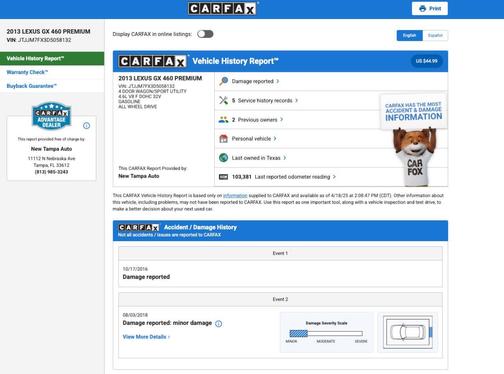Open View More Details link
The height and width of the screenshot is (374, 504).
pyautogui.click(x=146, y=337)
